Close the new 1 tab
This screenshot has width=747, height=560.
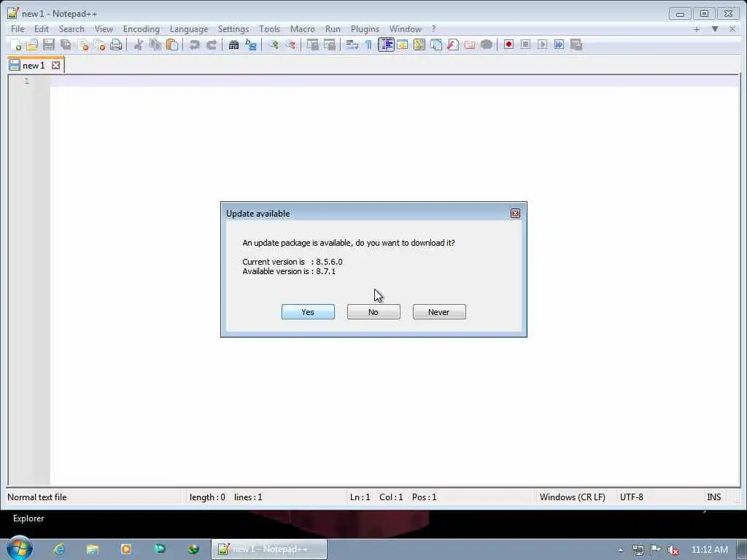point(55,65)
